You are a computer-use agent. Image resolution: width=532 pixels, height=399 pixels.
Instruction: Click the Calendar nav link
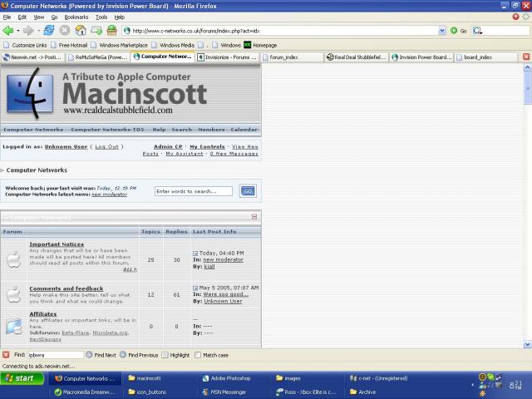pos(244,130)
